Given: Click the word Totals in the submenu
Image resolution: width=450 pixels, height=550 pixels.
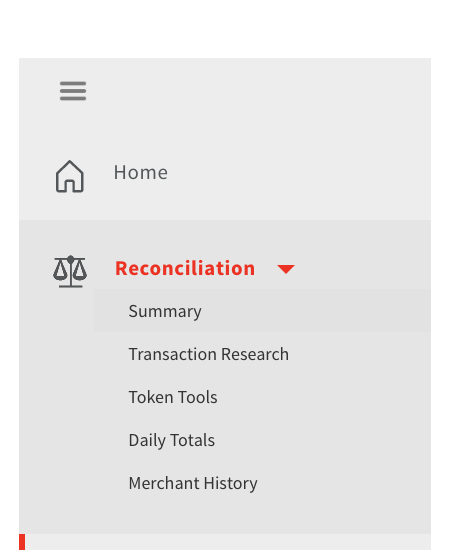Looking at the screenshot, I should coord(193,440).
